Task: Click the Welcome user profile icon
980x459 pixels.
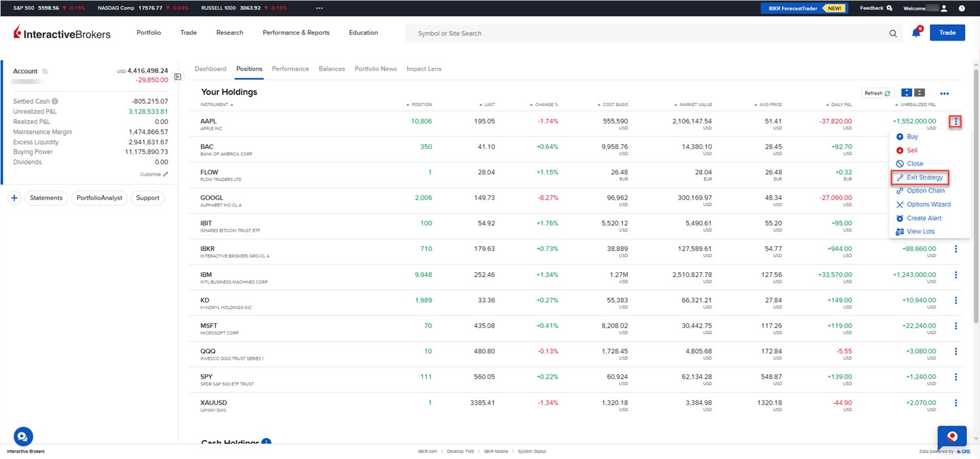Action: [x=943, y=8]
